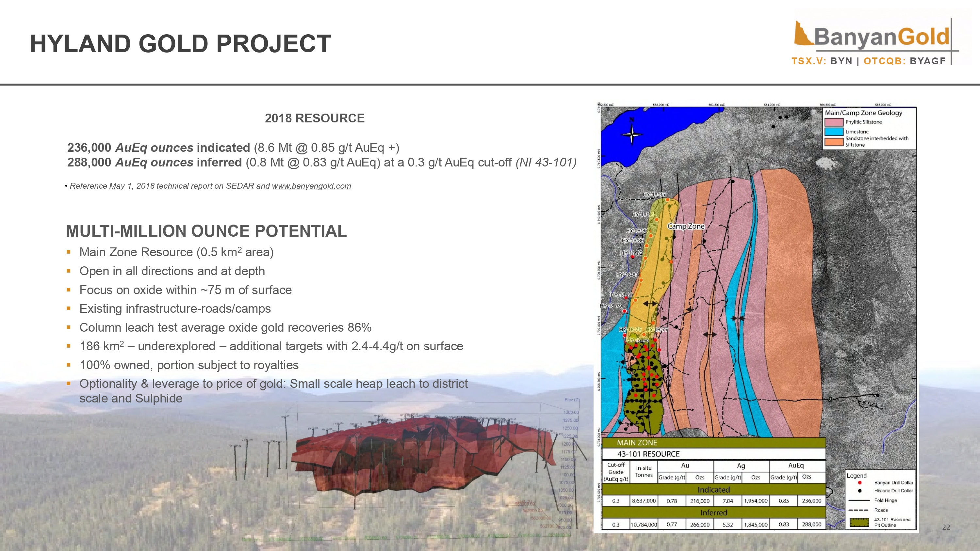Click the Sandstone orange legend swatch

pyautogui.click(x=834, y=142)
